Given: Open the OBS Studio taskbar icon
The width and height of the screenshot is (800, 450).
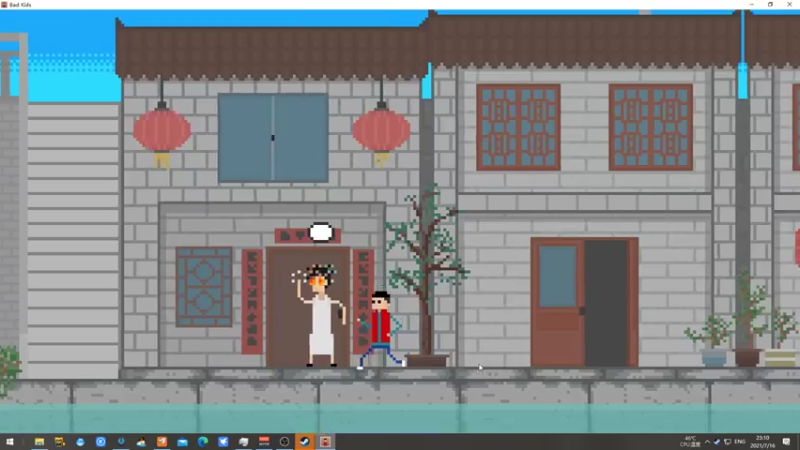Looking at the screenshot, I should point(284,442).
